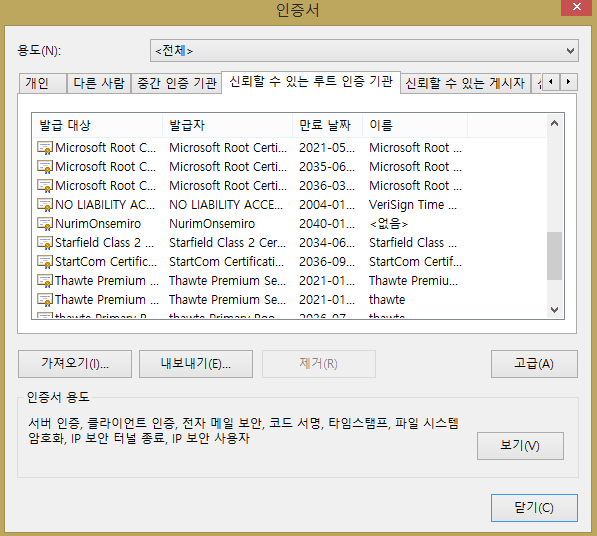
Task: Click the tab strip left scroll arrow
Action: point(551,82)
